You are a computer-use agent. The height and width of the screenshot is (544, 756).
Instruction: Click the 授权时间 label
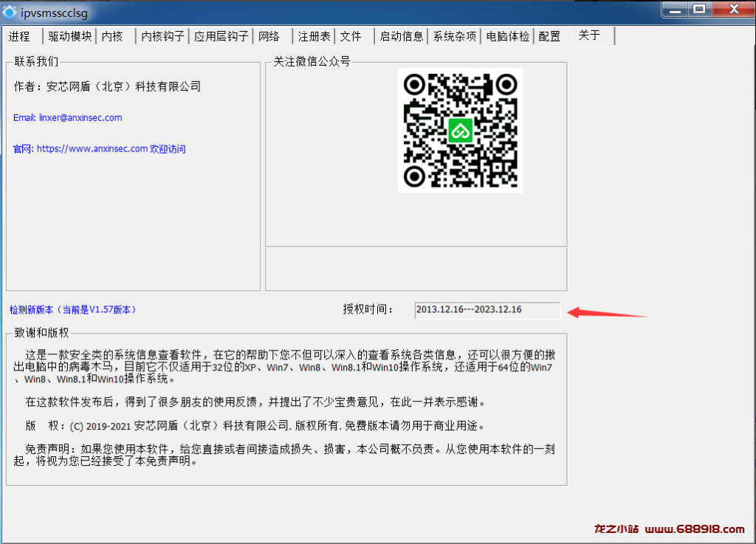(368, 309)
